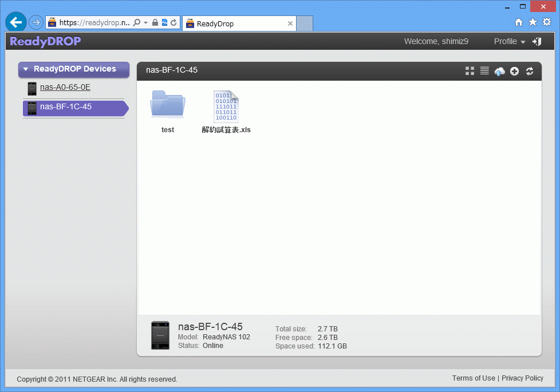Open the Privacy Policy link
The image size is (560, 392).
click(x=522, y=378)
